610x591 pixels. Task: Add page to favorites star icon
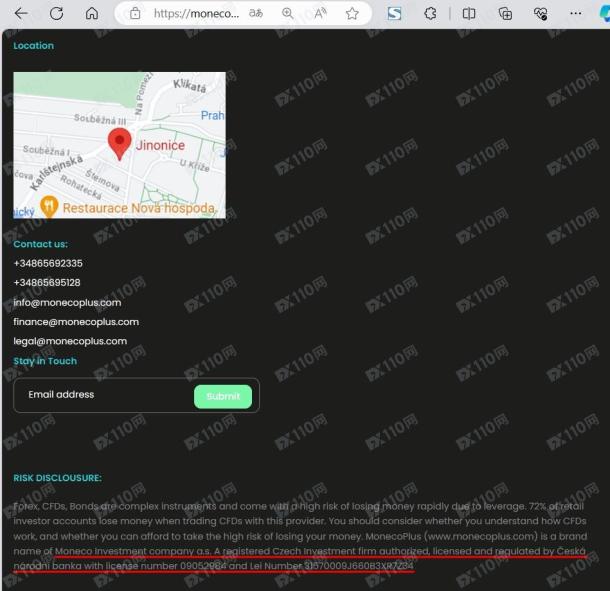tap(352, 14)
